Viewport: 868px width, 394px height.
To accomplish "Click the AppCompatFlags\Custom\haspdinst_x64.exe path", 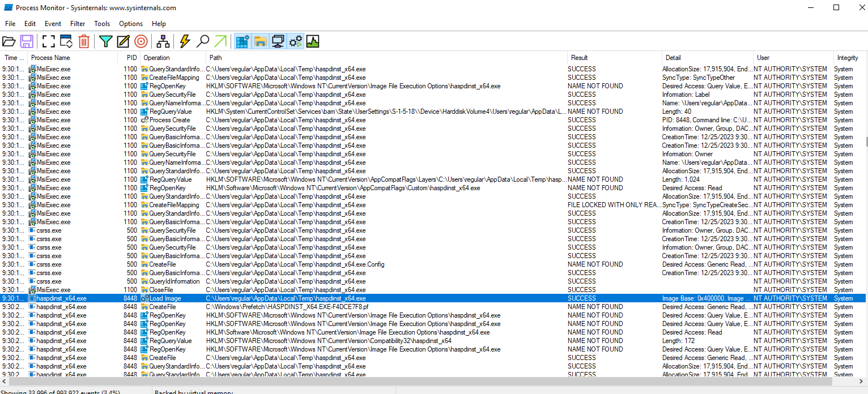I will (x=343, y=188).
